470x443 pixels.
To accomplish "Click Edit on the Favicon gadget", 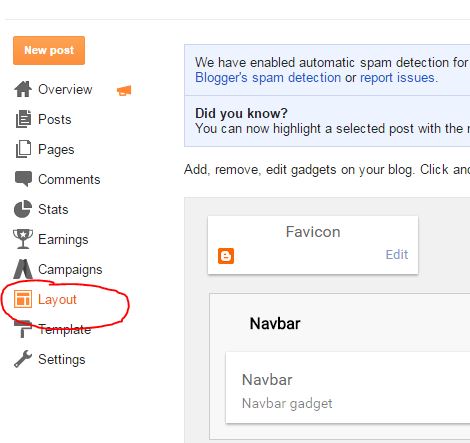I will pos(397,254).
